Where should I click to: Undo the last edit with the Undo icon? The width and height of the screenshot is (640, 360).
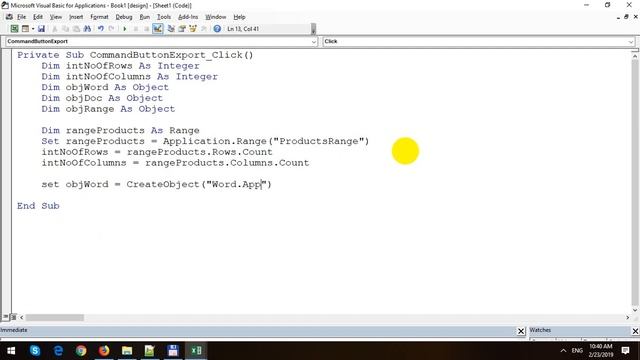pos(100,29)
